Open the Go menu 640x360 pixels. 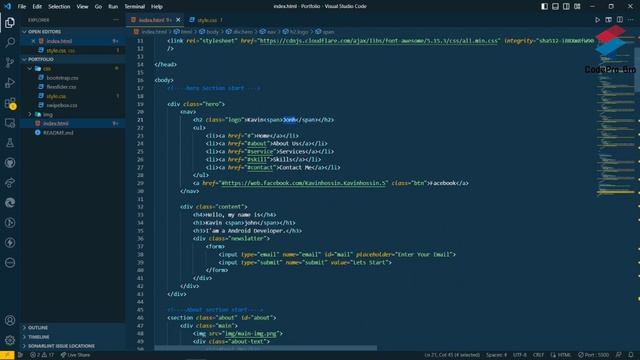[98, 7]
